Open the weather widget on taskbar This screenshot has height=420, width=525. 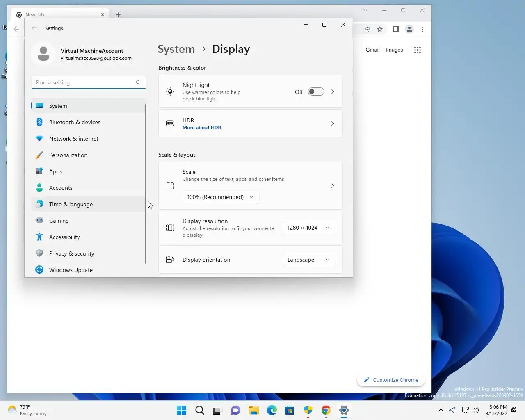[x=27, y=410]
